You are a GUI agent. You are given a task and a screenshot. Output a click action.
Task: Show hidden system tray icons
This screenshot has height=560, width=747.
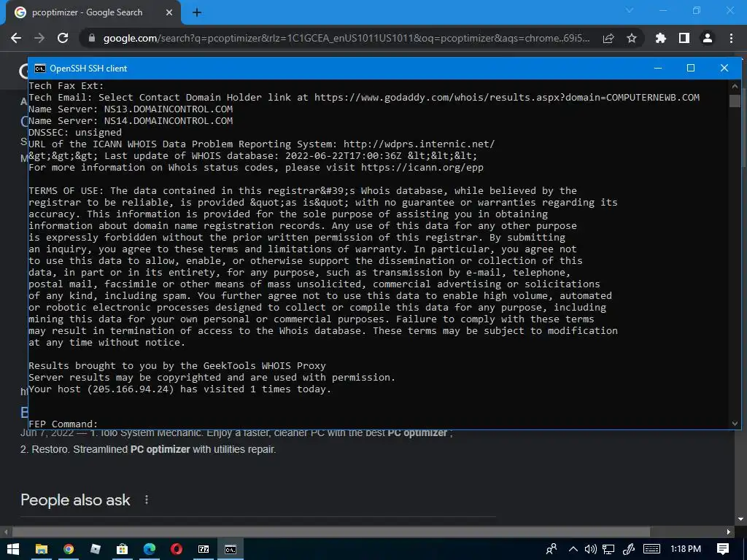573,549
